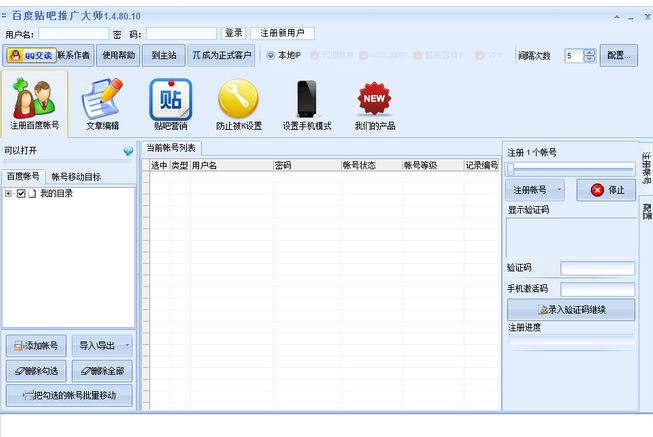
Task: Click the QQ交谈 penguin chat button
Action: 32,55
